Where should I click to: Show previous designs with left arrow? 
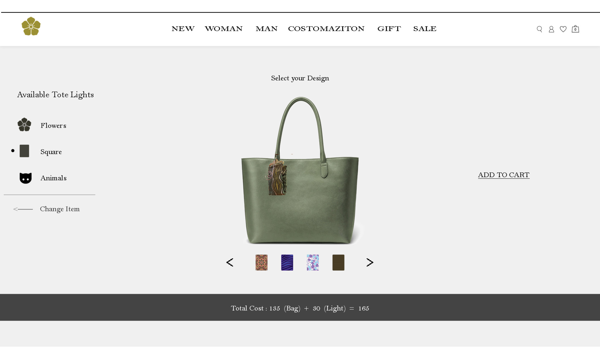click(x=230, y=262)
